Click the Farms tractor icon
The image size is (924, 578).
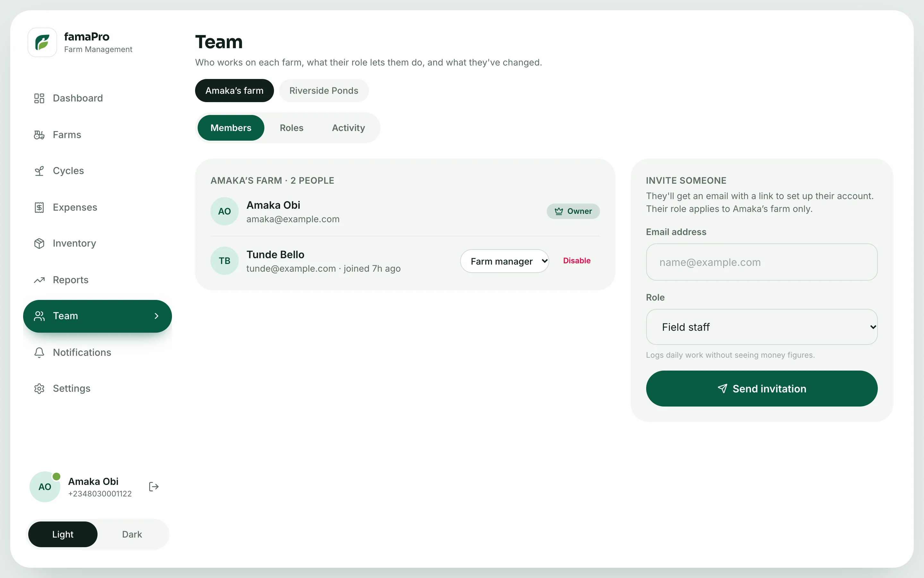[39, 135]
